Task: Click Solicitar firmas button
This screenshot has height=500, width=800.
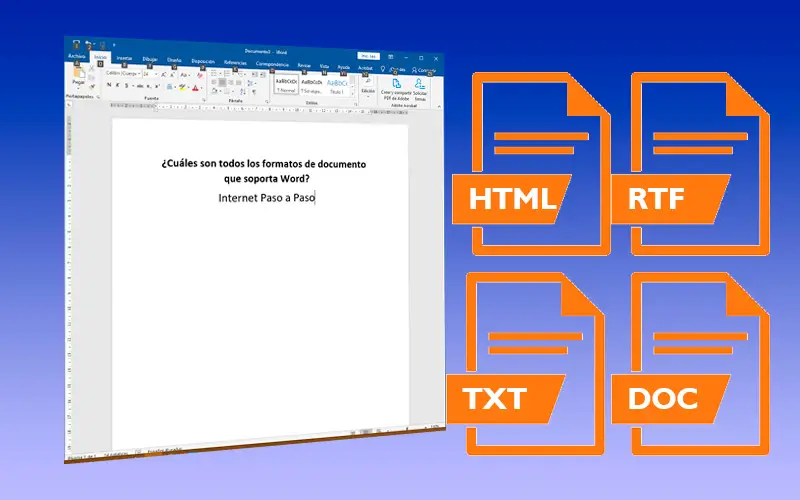Action: 420,90
